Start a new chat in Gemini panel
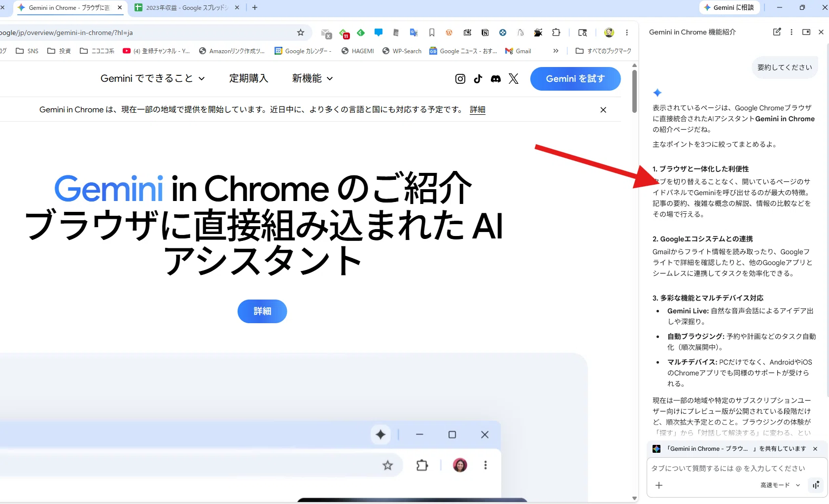The width and height of the screenshot is (829, 504). [777, 32]
